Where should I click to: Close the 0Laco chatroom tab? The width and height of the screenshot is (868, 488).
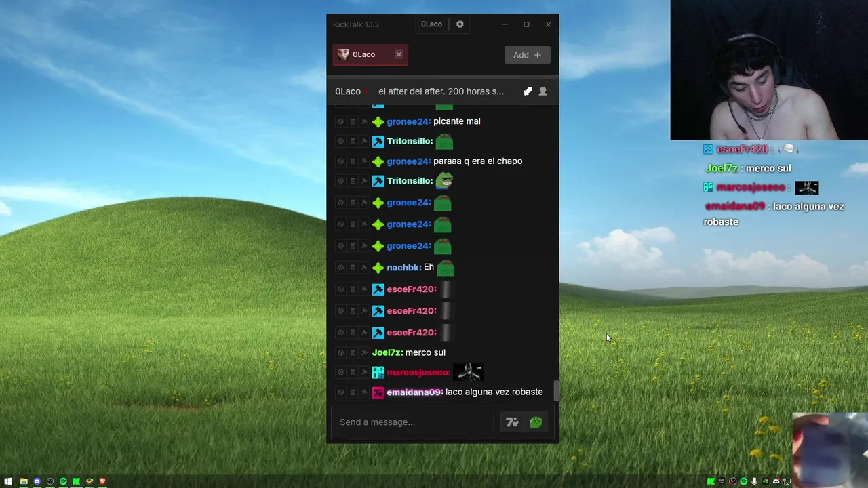(x=399, y=54)
